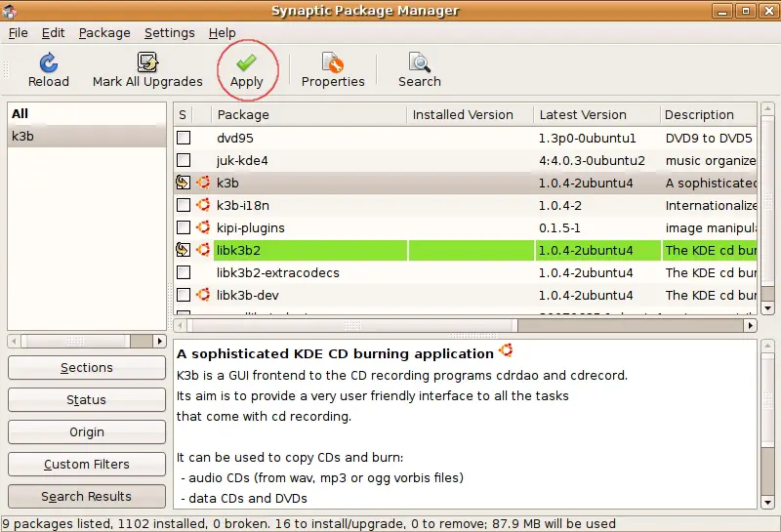Select the k3b-i18n package name

pyautogui.click(x=243, y=205)
